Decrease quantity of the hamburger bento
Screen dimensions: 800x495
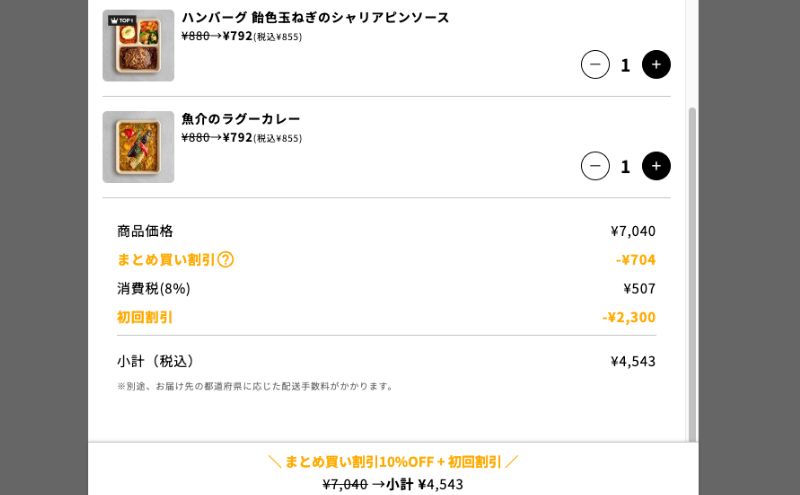coord(595,65)
